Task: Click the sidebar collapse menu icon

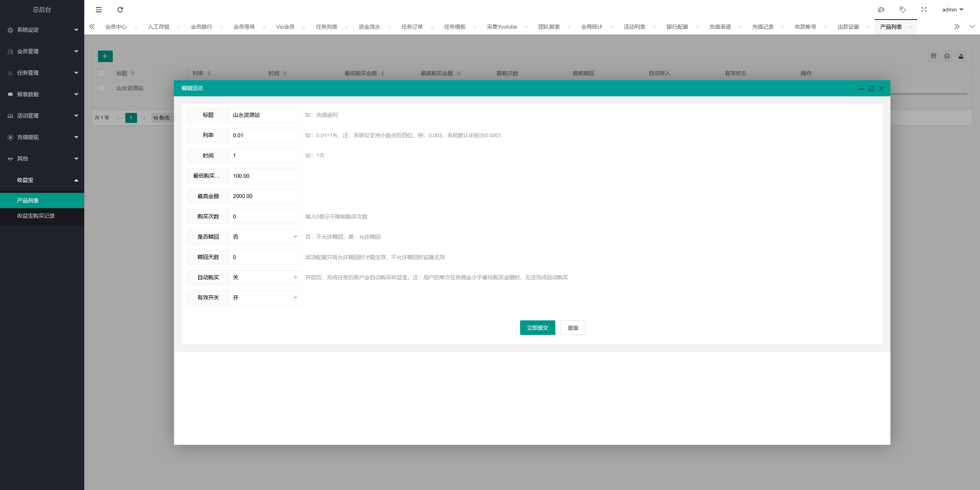Action: (x=99, y=9)
